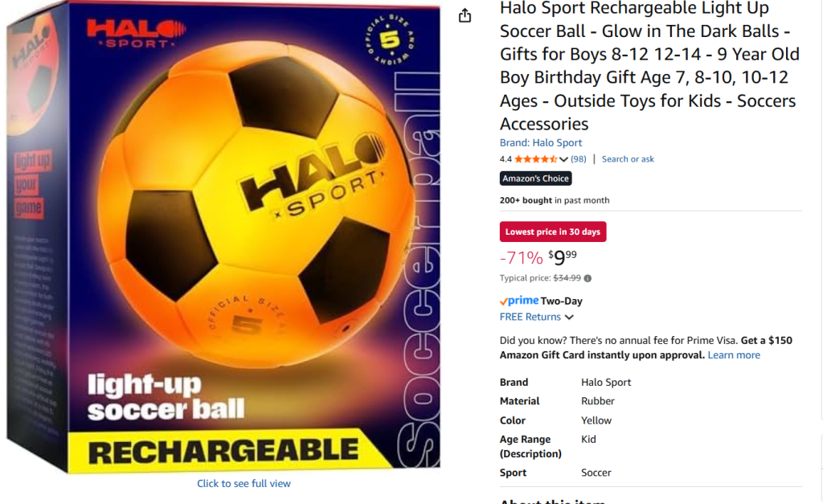Click the Prime logo checkmark
823x504 pixels.
pyautogui.click(x=503, y=301)
